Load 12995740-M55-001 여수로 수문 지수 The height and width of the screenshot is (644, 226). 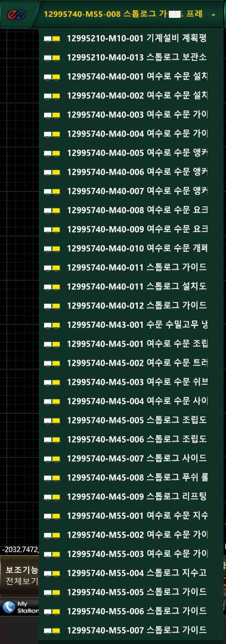coord(131,516)
